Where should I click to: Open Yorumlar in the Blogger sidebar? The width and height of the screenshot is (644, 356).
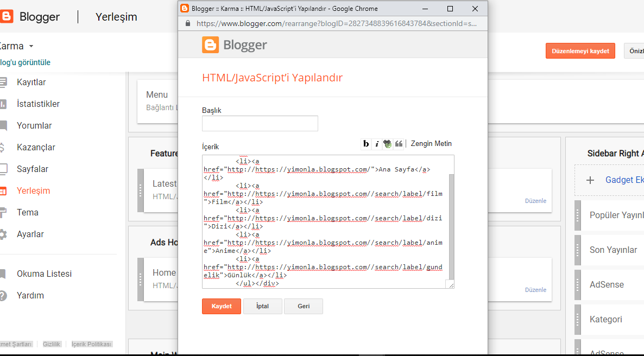click(x=34, y=126)
